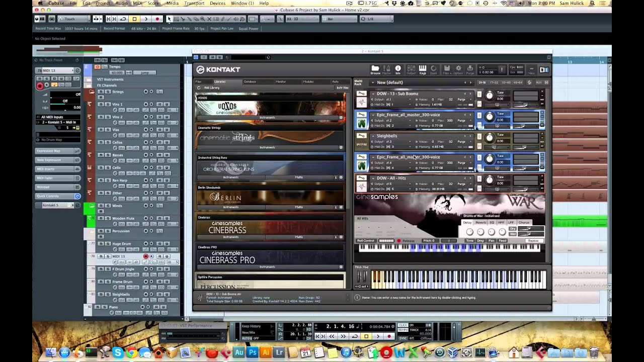Solo the Cellos track
Screen dimensions: 644x362
(x=108, y=142)
